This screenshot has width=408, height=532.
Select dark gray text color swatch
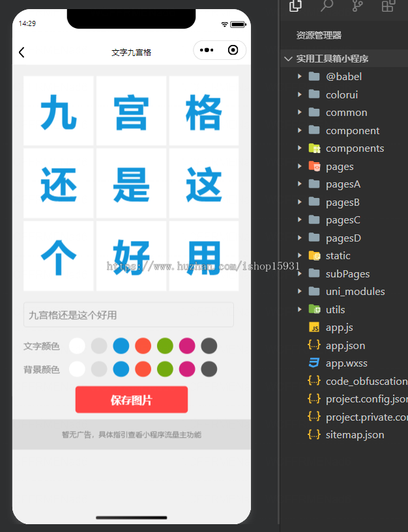209,346
